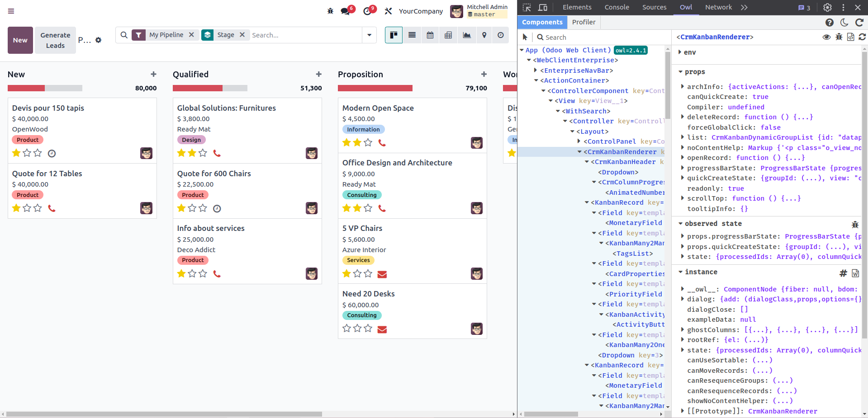This screenshot has width=868, height=418.
Task: Click the pipeline settings gear icon
Action: point(99,40)
